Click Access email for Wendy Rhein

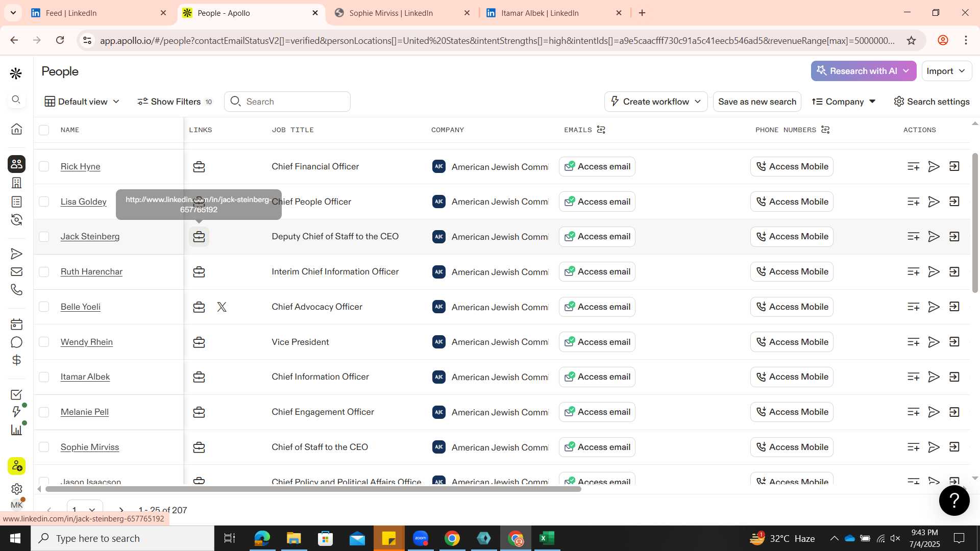click(x=597, y=342)
